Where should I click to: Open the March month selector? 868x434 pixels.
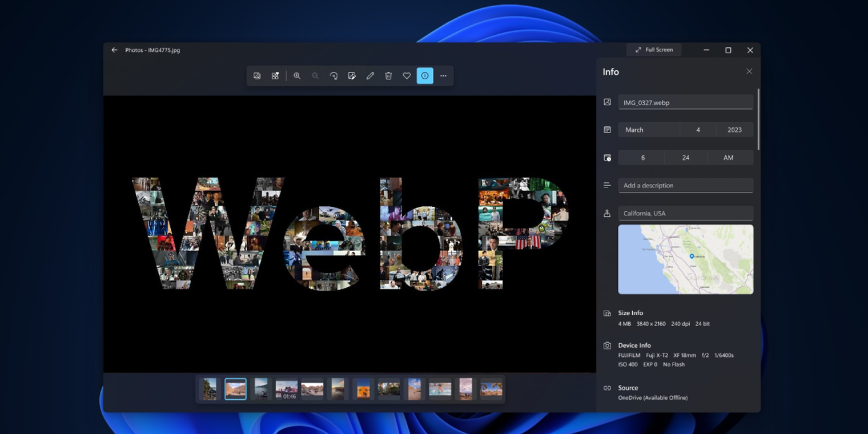point(649,130)
